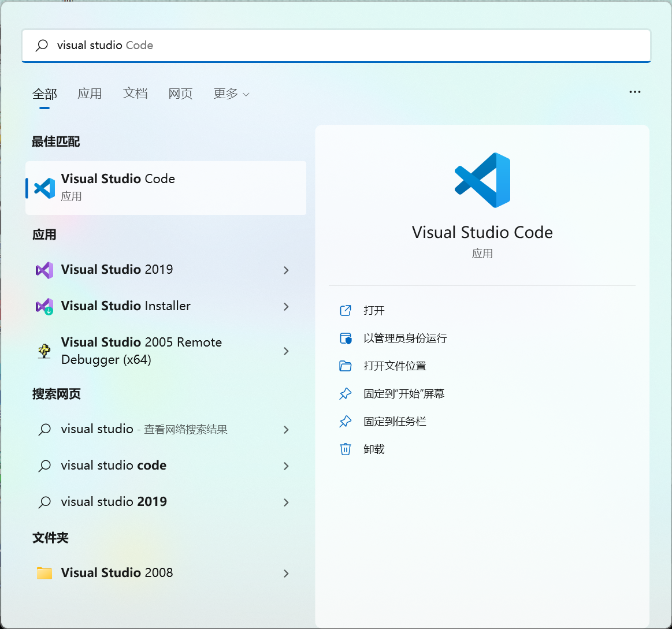Pin to taskbar via 固定到任务栏

coord(395,421)
